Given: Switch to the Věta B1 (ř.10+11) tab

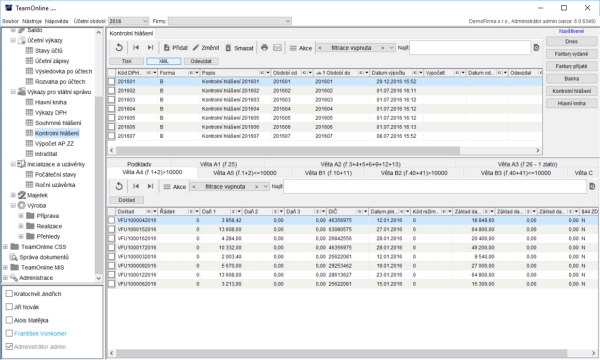Looking at the screenshot, I should [328, 173].
